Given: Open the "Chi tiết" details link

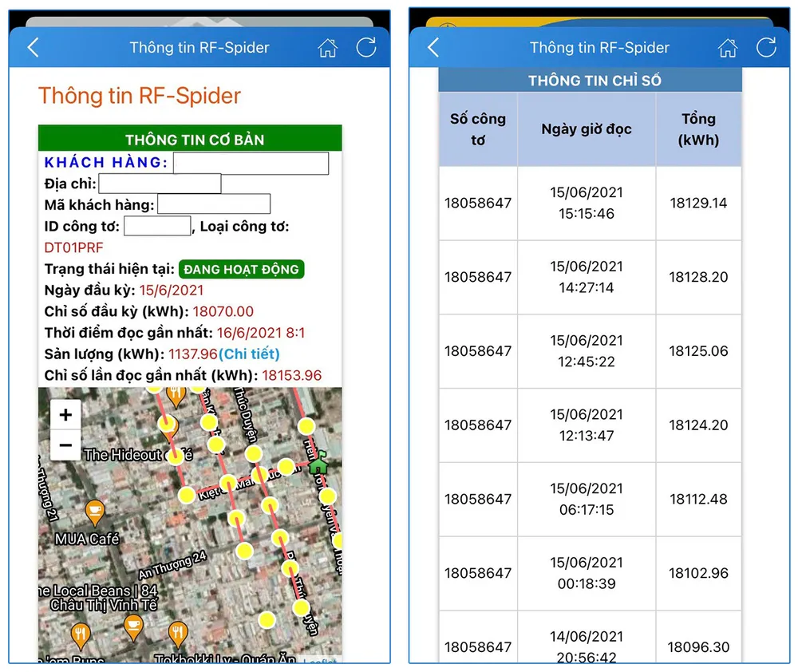Looking at the screenshot, I should 249,354.
